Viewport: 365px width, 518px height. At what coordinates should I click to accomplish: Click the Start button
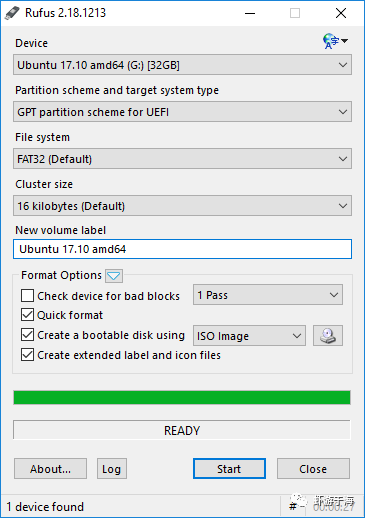[x=229, y=469]
